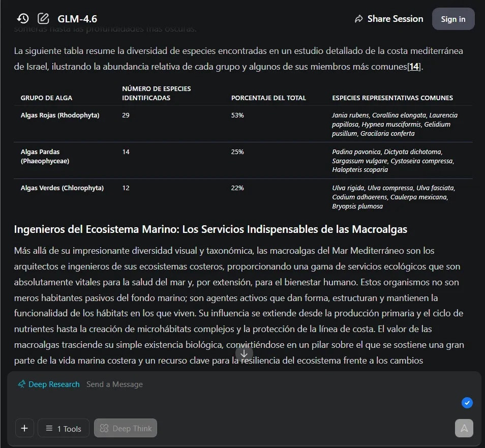Viewport: 485px width, 448px height.
Task: Start a new chat using the pencil icon
Action: (x=43, y=18)
